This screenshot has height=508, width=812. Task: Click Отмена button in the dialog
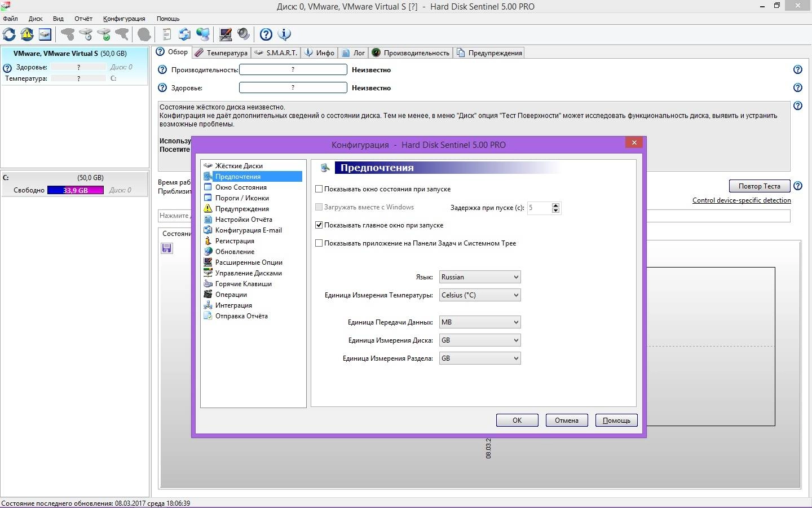[x=567, y=421]
